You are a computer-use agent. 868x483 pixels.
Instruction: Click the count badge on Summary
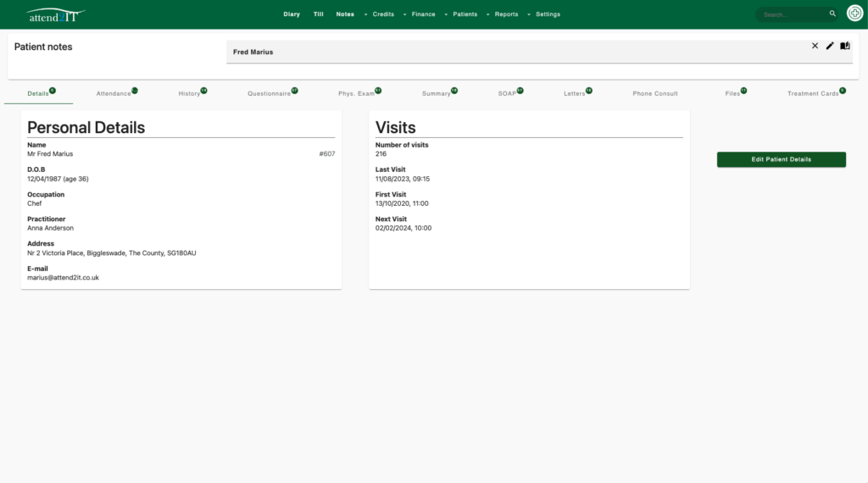tap(454, 90)
